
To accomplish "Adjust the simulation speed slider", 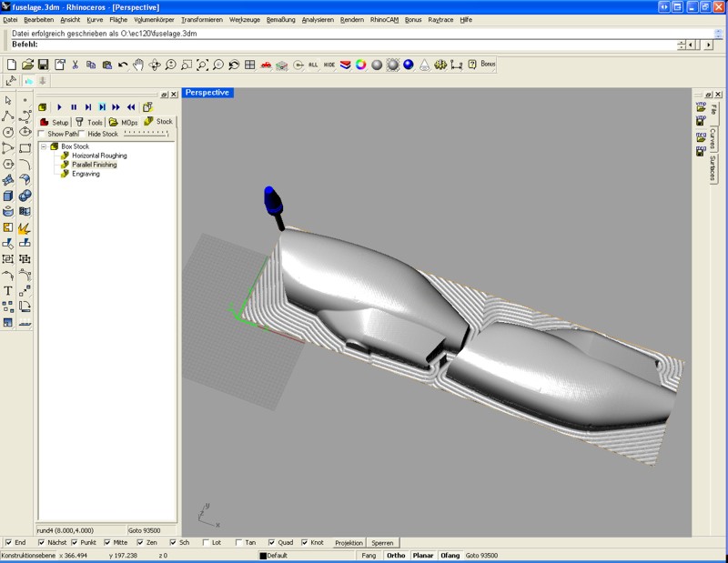I will pos(146,134).
